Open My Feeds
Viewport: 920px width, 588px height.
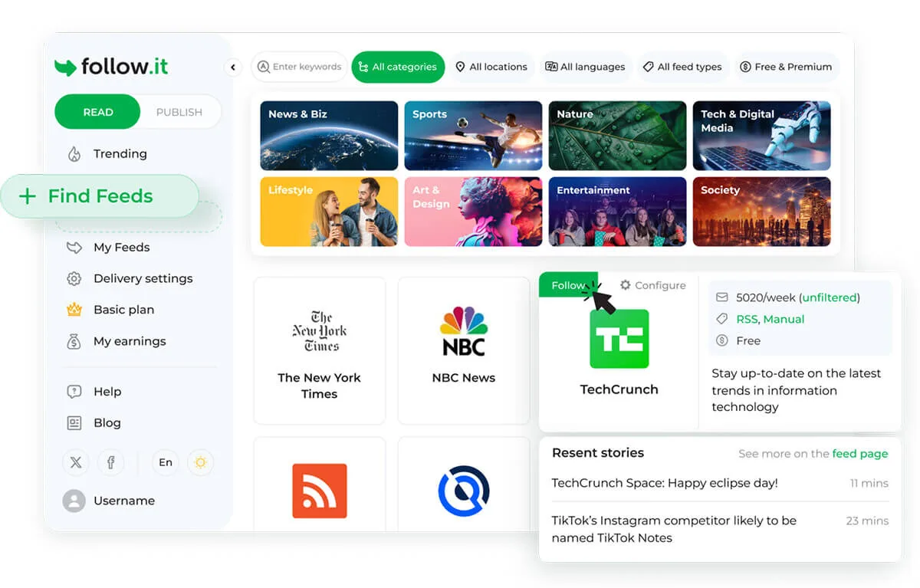[x=121, y=248]
